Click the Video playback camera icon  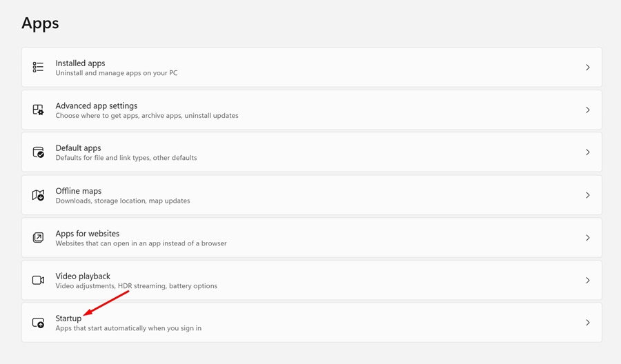[x=38, y=281]
